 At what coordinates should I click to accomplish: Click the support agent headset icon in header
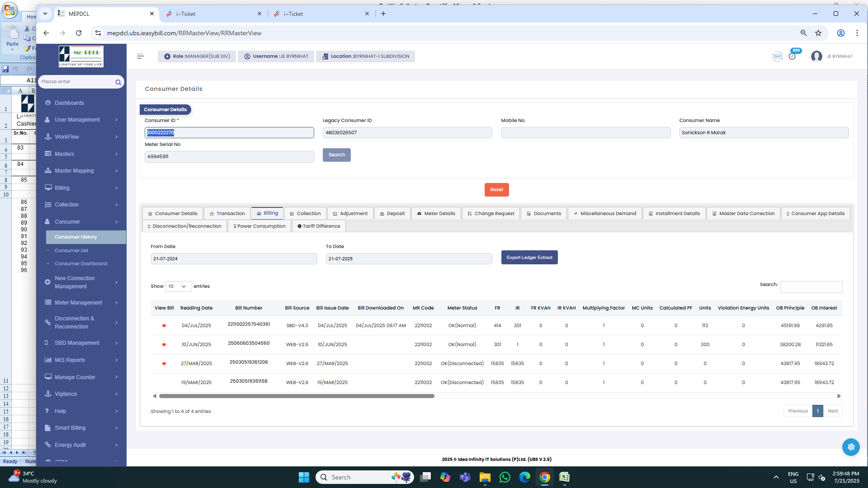(777, 56)
